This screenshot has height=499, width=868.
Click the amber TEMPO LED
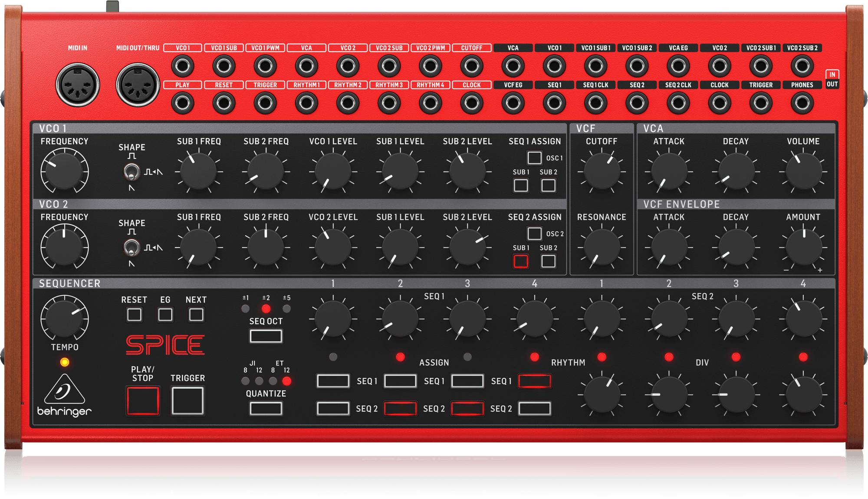(65, 362)
